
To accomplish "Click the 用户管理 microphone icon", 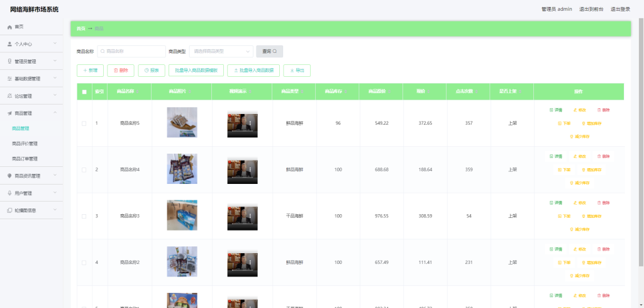I will pos(10,193).
